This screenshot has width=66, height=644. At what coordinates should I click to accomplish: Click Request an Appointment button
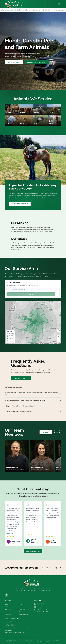tap(37, 62)
